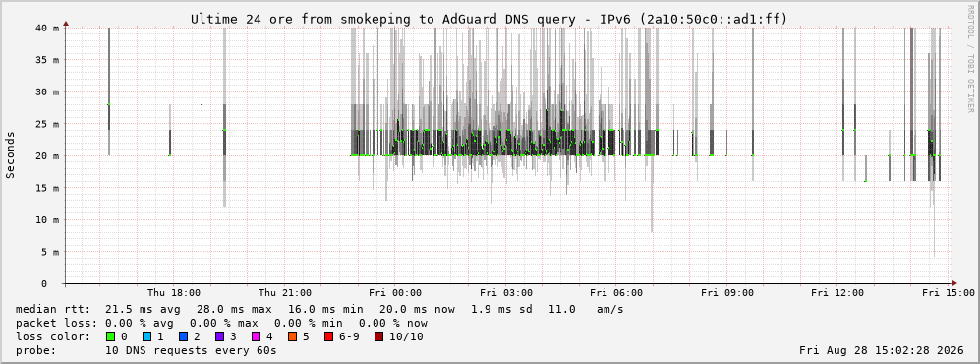Click the Fri 00:00 time axis label
Image resolution: width=980 pixels, height=364 pixels.
[395, 293]
